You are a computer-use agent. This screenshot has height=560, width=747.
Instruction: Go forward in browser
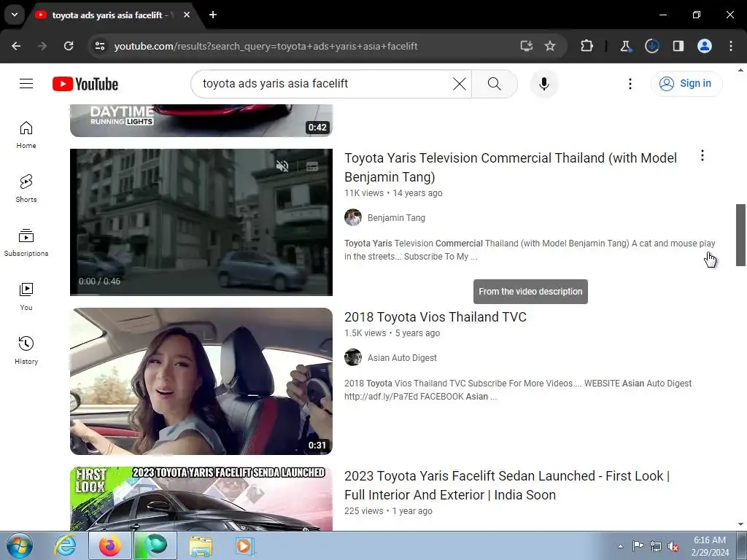[x=42, y=46]
